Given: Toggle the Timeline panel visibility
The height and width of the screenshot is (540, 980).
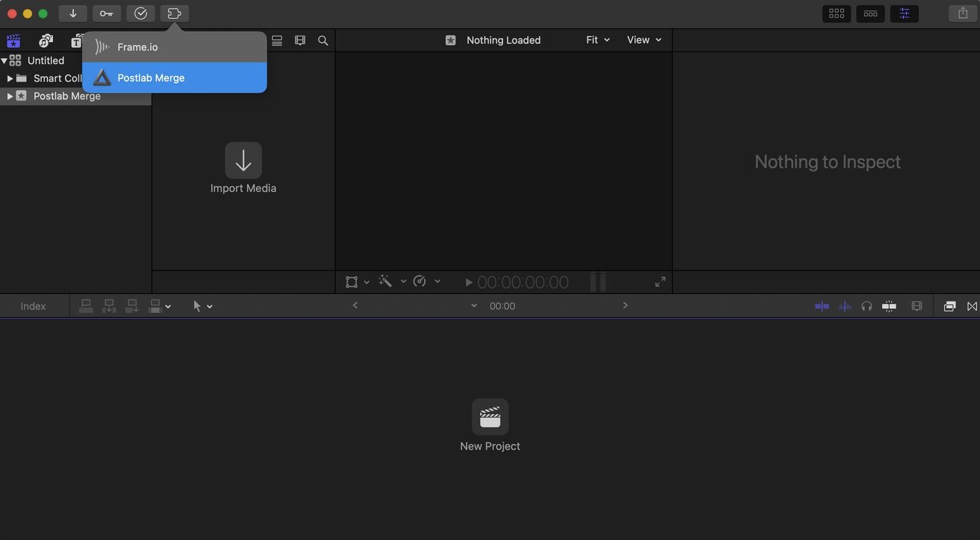Looking at the screenshot, I should point(871,13).
